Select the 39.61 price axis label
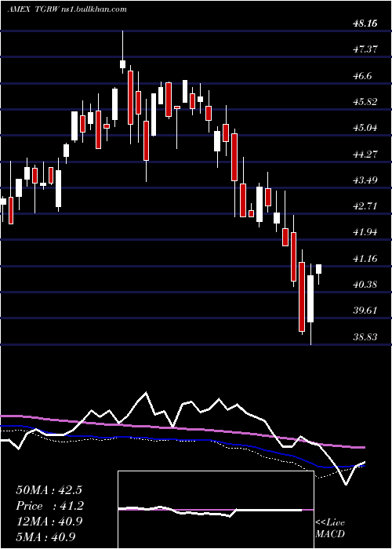 (x=365, y=311)
